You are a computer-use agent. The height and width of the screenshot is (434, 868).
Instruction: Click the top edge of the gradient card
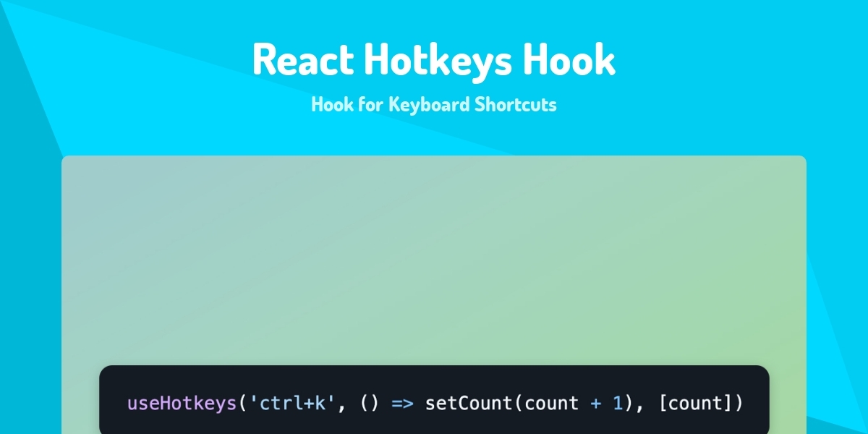tap(434, 156)
